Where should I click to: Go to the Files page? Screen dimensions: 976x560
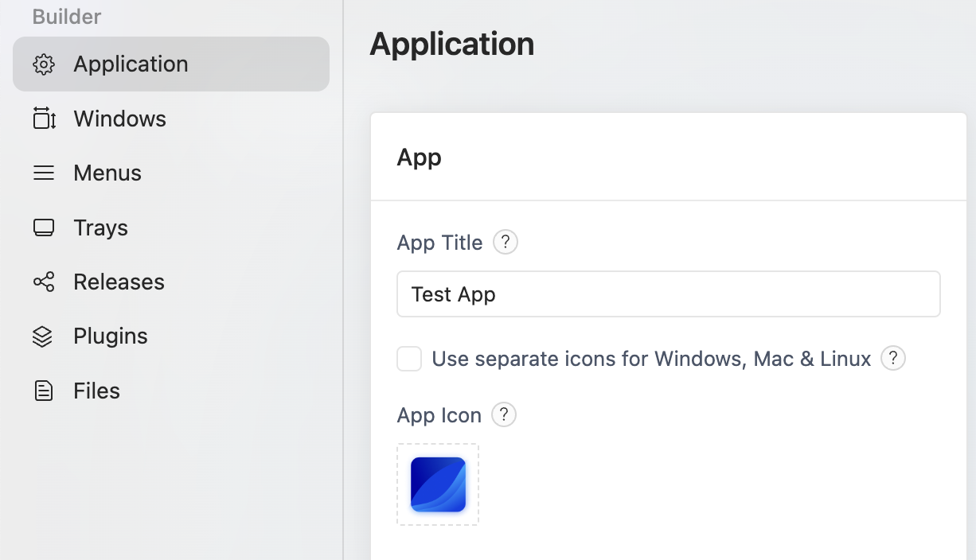[x=96, y=391]
